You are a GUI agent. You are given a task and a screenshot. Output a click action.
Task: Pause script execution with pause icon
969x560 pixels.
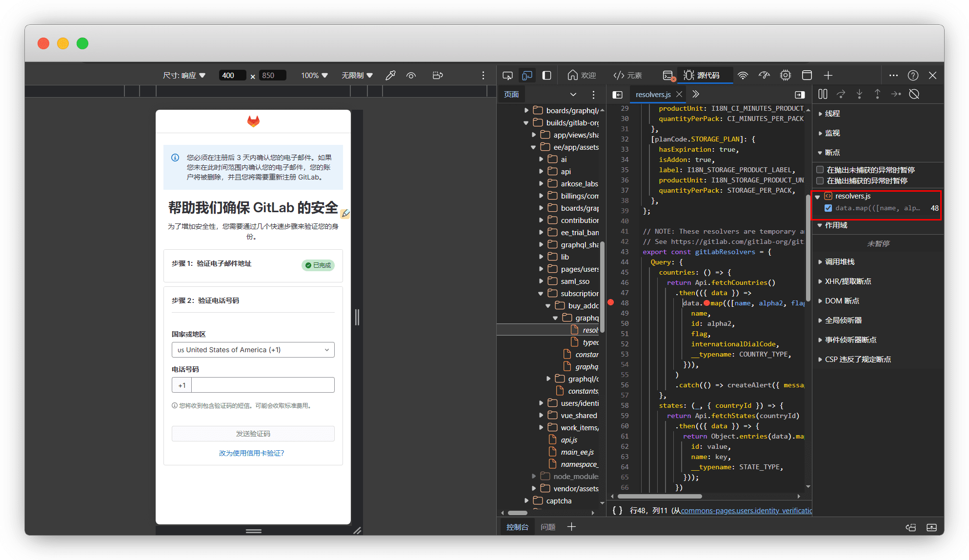pyautogui.click(x=823, y=94)
